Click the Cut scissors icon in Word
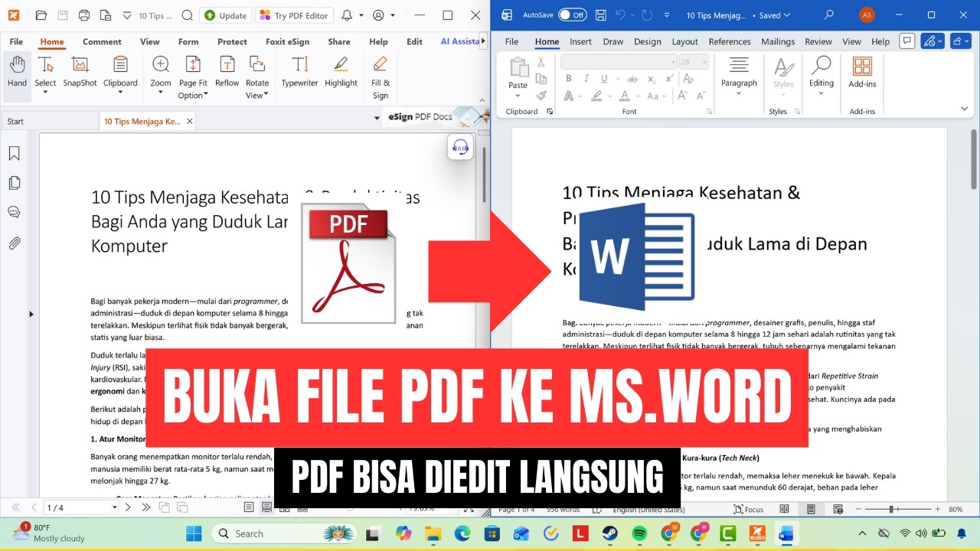Screen dimensions: 980x551 click(541, 63)
